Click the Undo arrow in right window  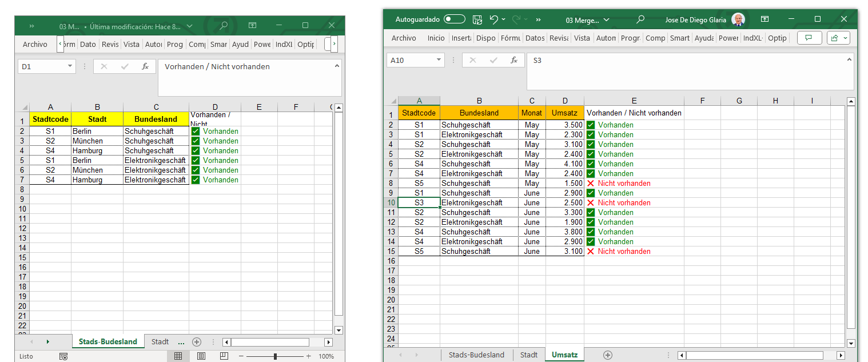(494, 19)
